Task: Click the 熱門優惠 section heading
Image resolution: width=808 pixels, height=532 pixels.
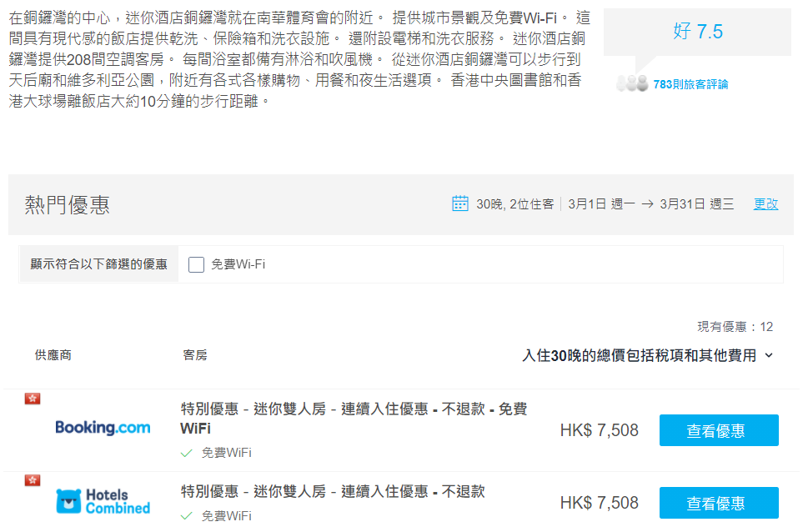Action: click(x=67, y=204)
